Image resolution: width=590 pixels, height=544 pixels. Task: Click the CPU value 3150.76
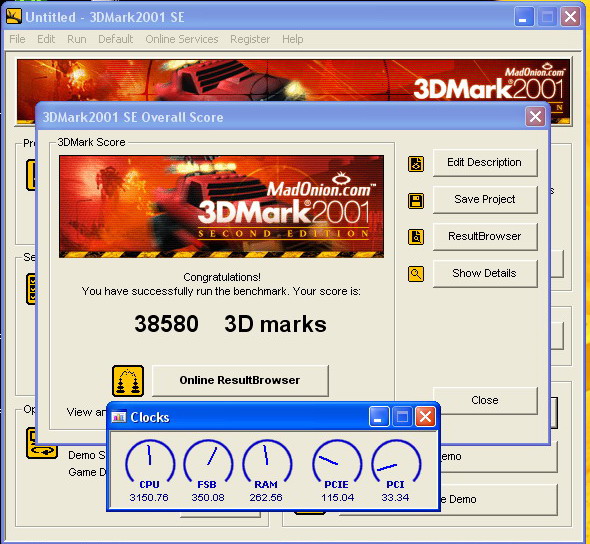pos(149,498)
